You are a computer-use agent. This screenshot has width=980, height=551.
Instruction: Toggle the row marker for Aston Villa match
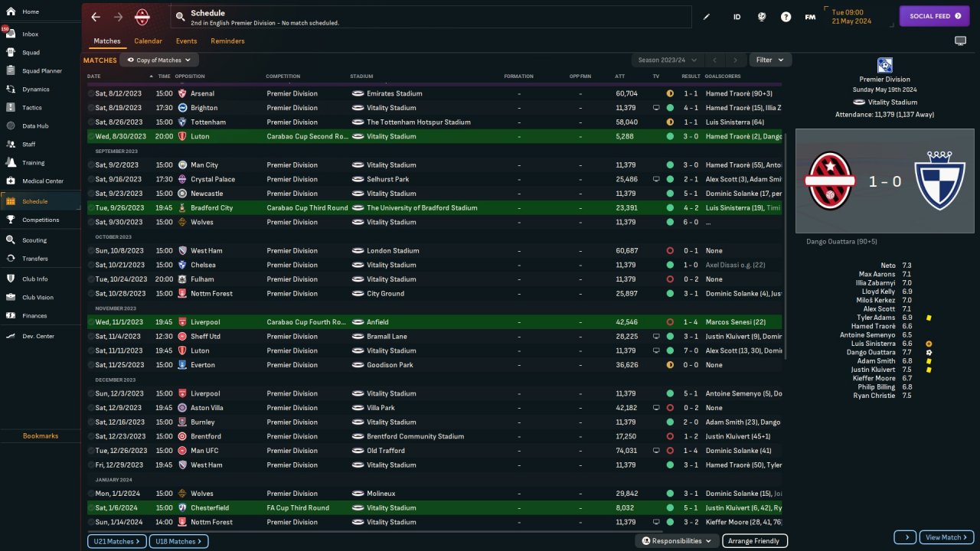pos(91,408)
